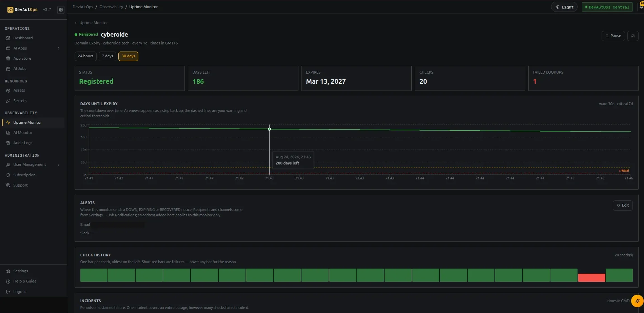This screenshot has height=313, width=644.
Task: Open DevAutOps Central selector
Action: pyautogui.click(x=607, y=7)
